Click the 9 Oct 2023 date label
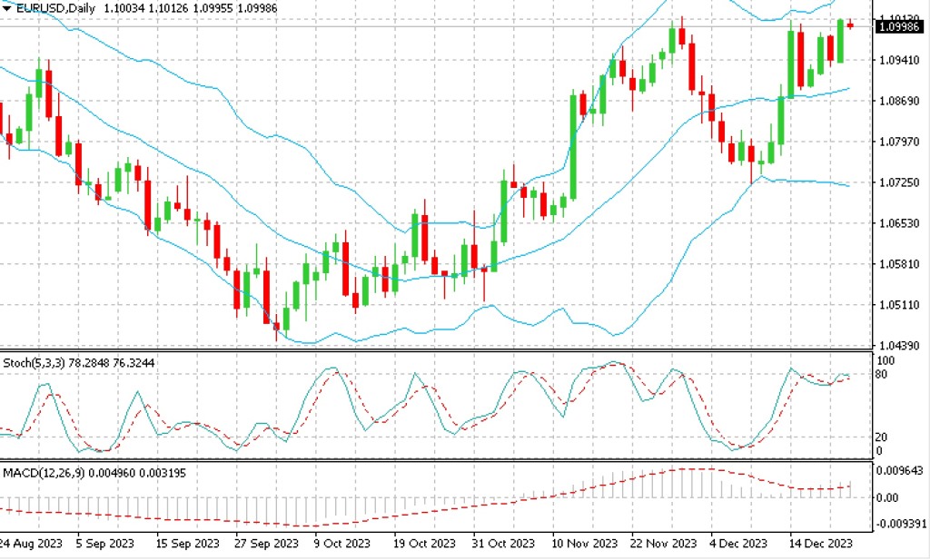 [x=342, y=544]
